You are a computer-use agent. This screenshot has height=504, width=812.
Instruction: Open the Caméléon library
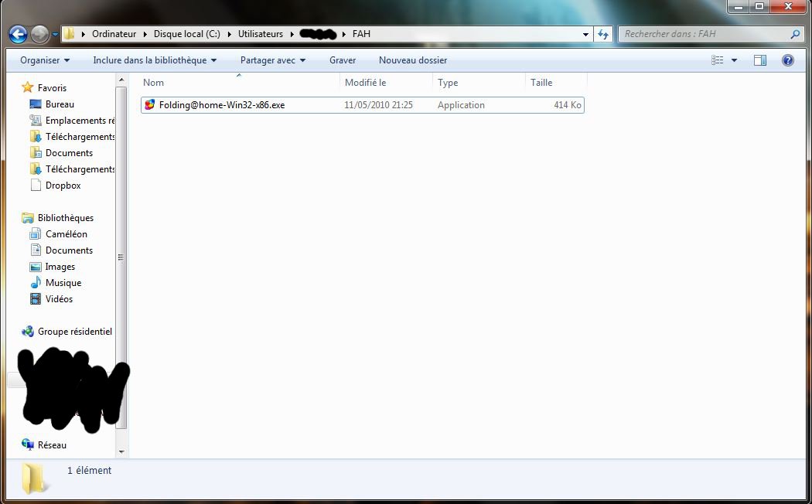67,234
